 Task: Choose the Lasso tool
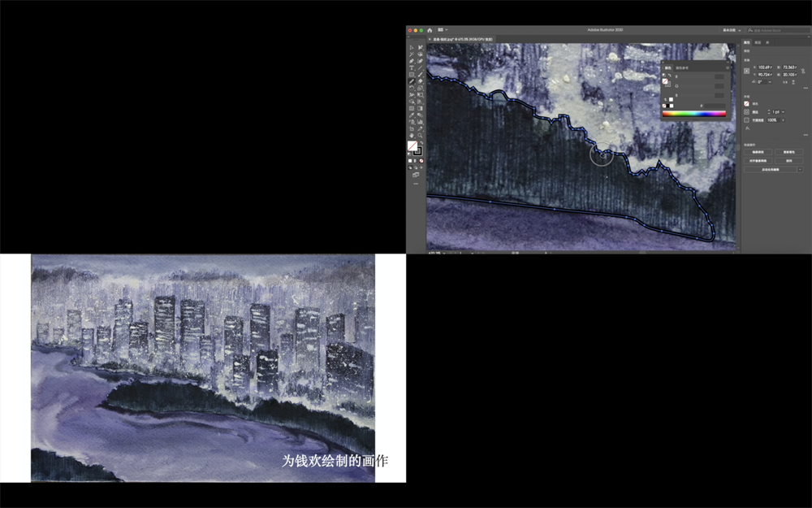tap(420, 54)
